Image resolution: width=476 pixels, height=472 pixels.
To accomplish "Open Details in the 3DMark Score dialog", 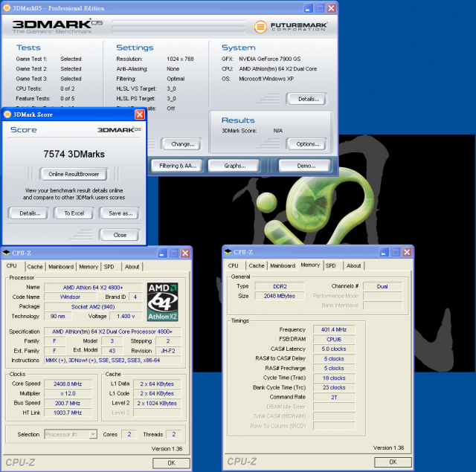I will (x=30, y=213).
